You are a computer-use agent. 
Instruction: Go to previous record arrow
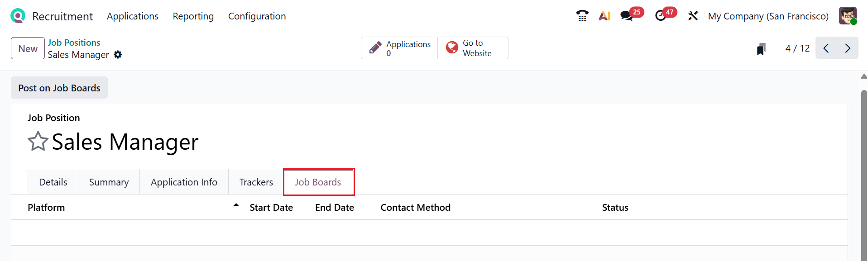pos(826,48)
